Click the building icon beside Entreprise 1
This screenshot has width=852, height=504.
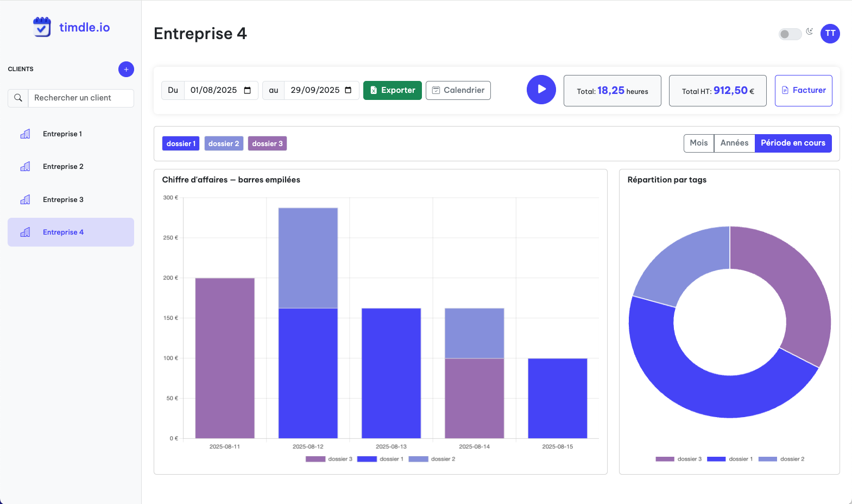[x=25, y=134]
